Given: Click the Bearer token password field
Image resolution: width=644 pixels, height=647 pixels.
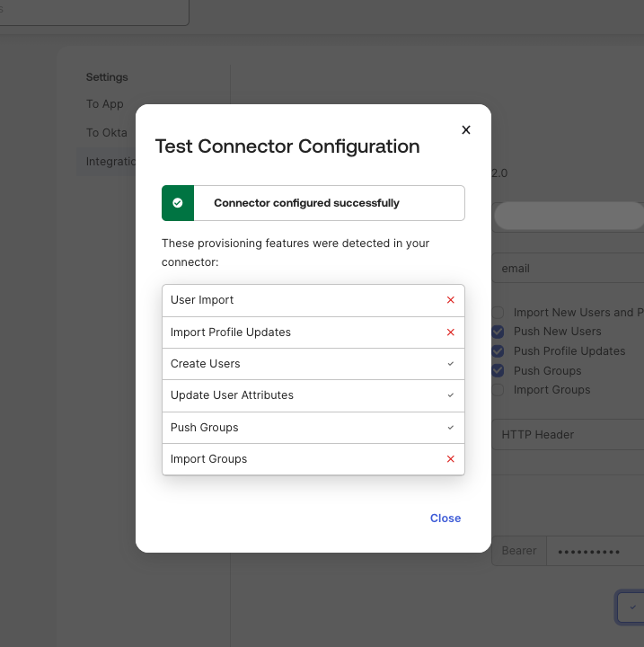Looking at the screenshot, I should [x=595, y=551].
